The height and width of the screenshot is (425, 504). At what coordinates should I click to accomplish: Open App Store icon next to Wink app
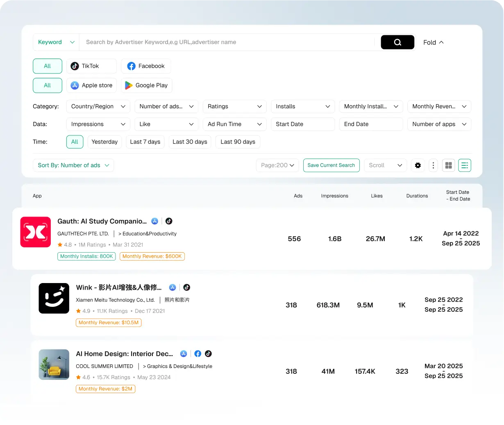[173, 288]
